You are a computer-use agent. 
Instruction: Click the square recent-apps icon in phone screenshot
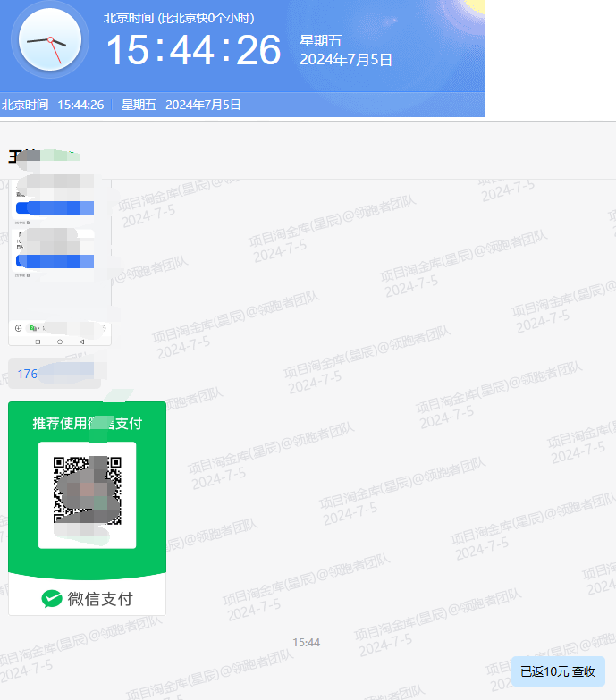[38, 342]
